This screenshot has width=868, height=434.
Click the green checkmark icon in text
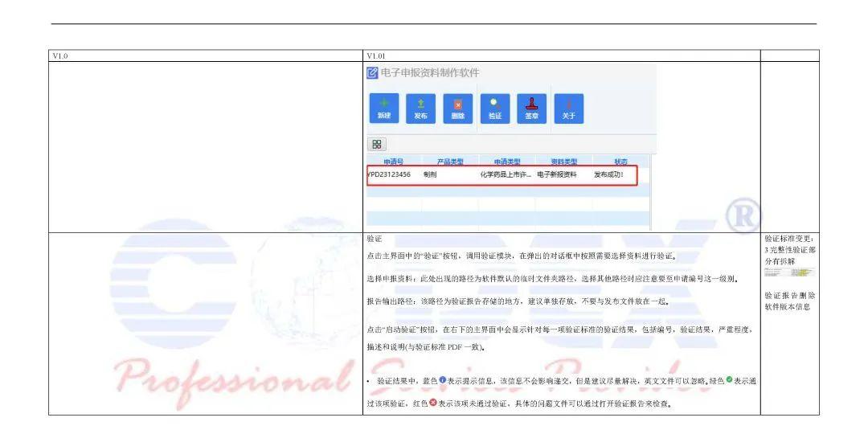point(729,380)
